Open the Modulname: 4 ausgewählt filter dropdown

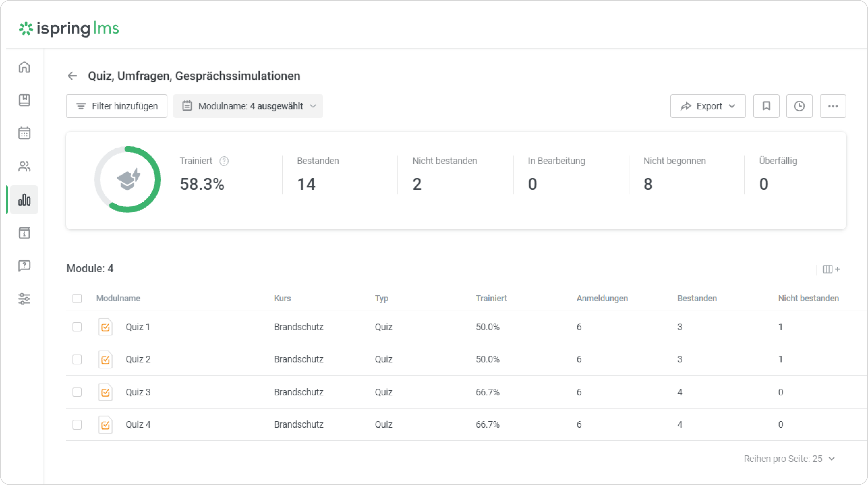(248, 106)
